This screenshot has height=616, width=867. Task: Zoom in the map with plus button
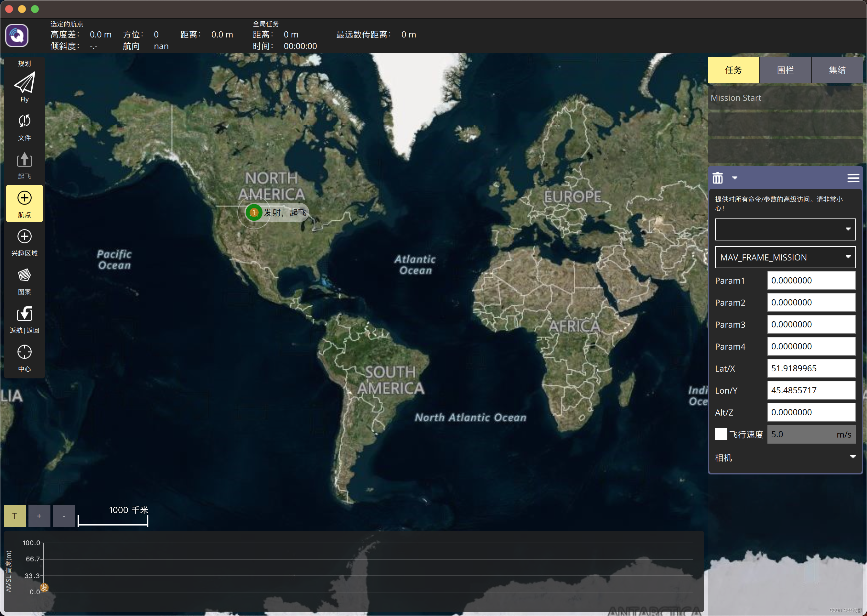click(39, 516)
